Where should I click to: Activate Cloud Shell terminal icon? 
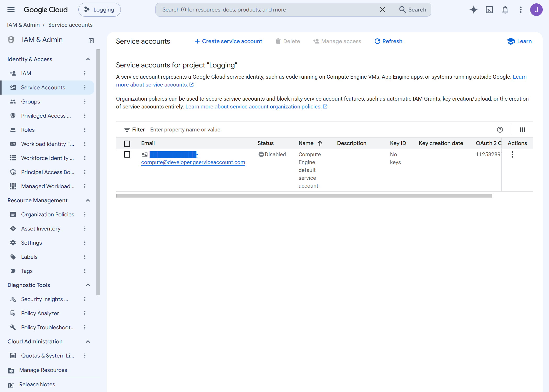(x=489, y=10)
